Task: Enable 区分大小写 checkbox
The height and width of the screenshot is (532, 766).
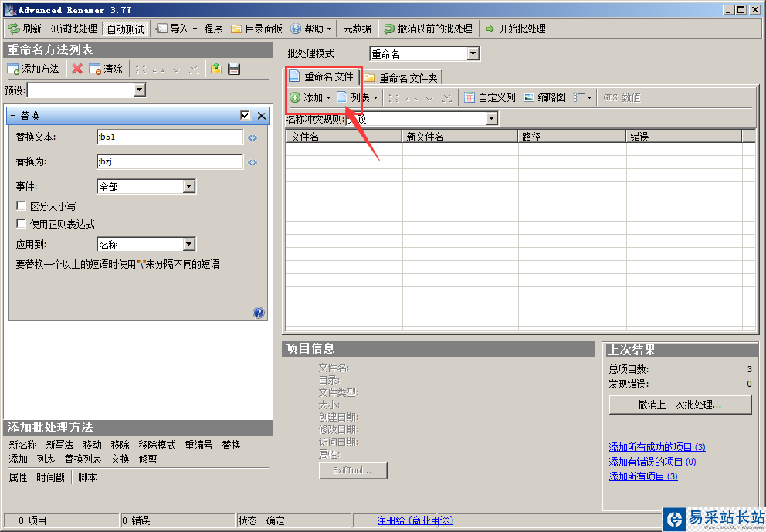Action: click(21, 205)
